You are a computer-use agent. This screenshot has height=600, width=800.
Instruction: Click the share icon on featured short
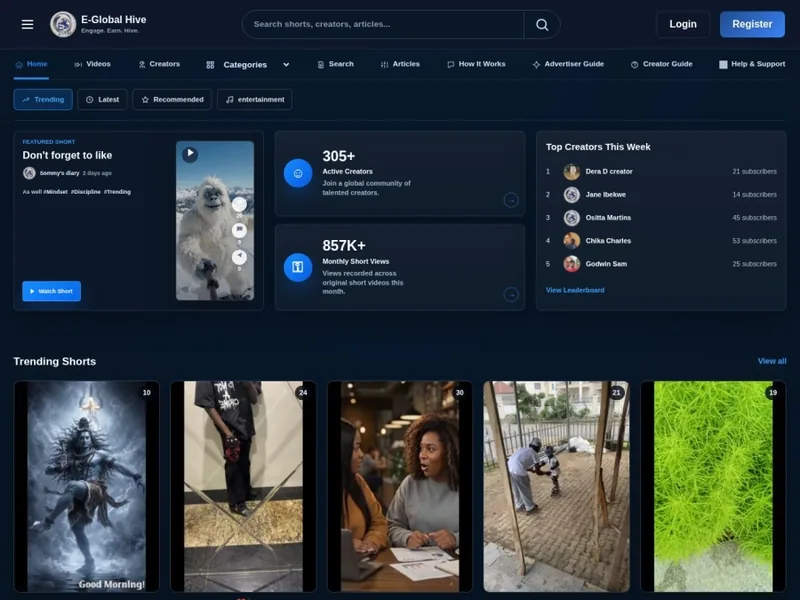pos(239,257)
